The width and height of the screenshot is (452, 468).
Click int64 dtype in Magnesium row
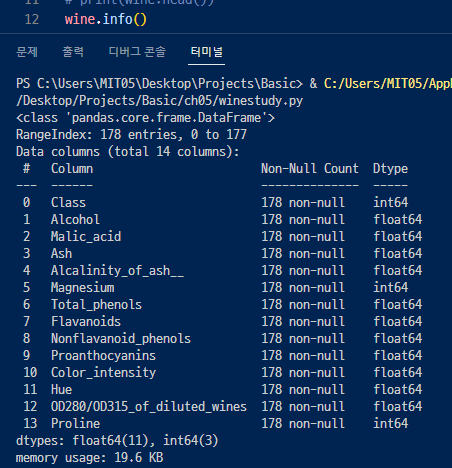click(390, 288)
